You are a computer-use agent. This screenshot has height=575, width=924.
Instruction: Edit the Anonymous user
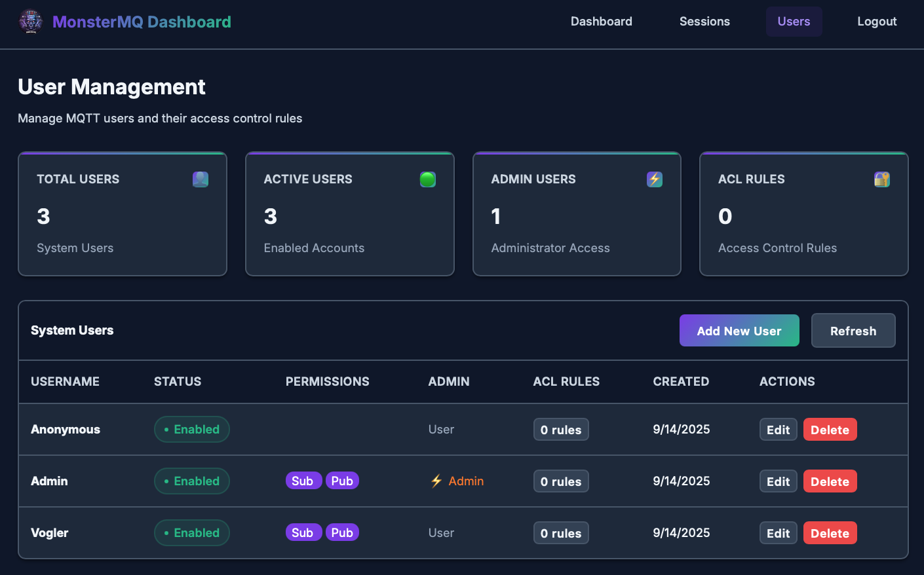[x=779, y=430]
